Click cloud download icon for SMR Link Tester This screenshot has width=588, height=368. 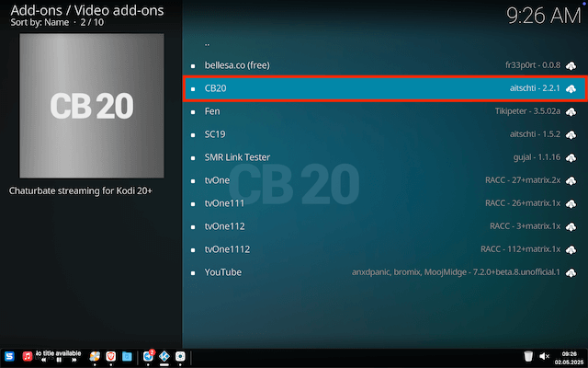(x=571, y=157)
